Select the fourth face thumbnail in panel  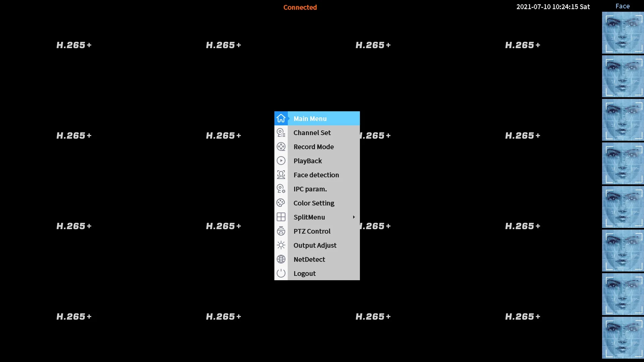tap(624, 164)
